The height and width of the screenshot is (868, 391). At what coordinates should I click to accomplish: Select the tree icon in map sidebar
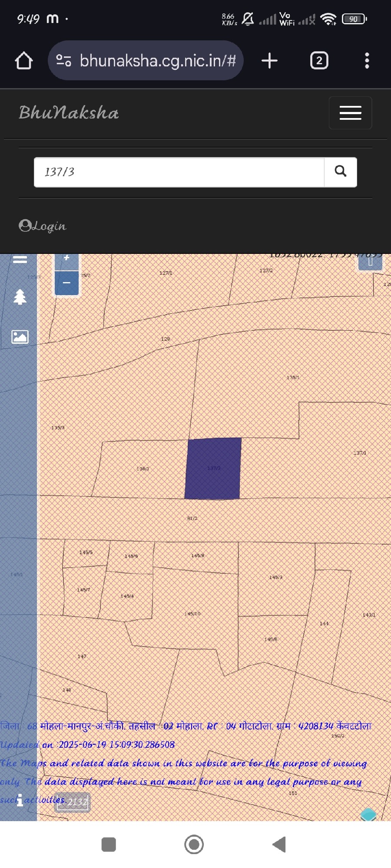coord(20,297)
